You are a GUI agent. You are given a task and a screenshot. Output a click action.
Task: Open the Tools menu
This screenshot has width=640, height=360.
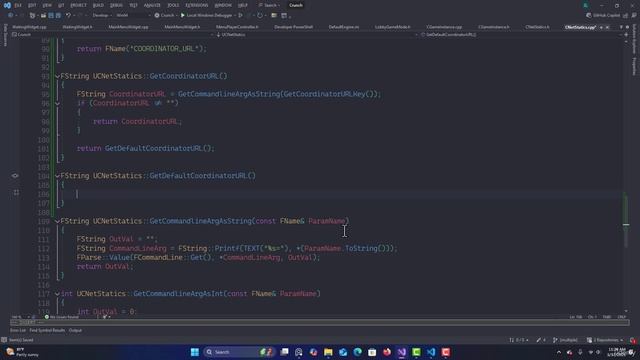pyautogui.click(x=173, y=5)
